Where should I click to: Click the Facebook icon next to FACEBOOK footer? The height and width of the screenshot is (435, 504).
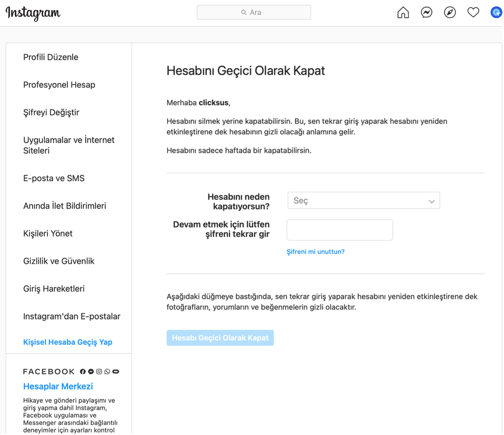pos(83,372)
